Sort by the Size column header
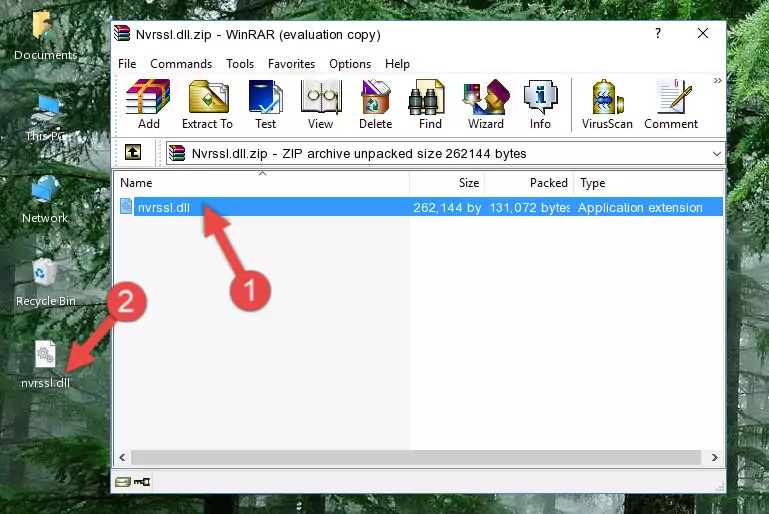Screen dimensions: 769x514 (447, 183)
